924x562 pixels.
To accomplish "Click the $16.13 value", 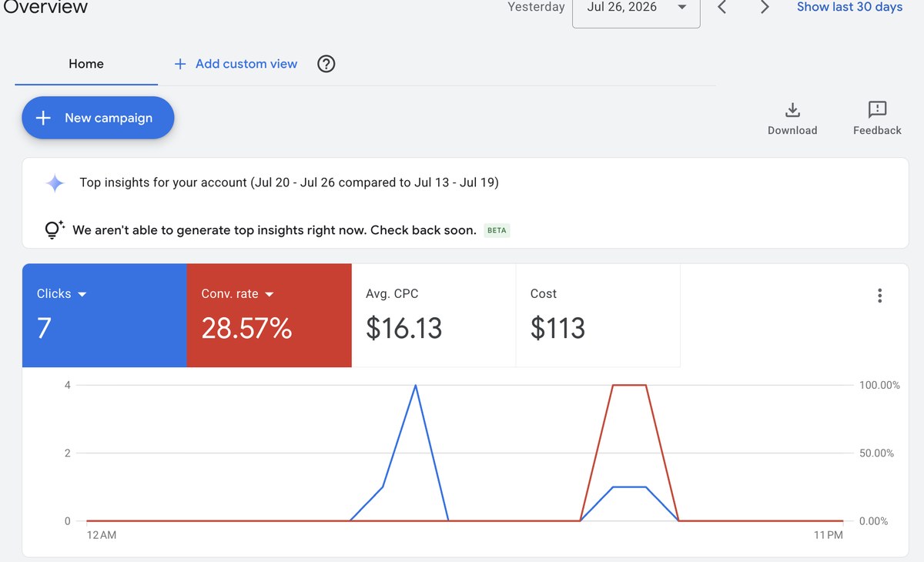I will pos(404,329).
